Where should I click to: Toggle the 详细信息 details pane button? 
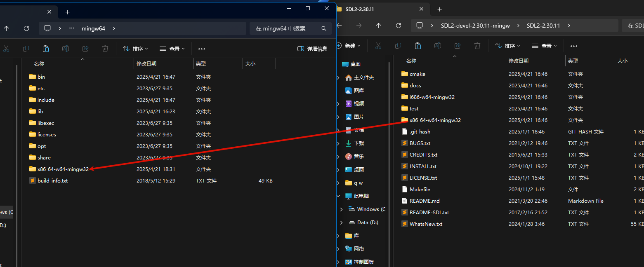coord(312,49)
